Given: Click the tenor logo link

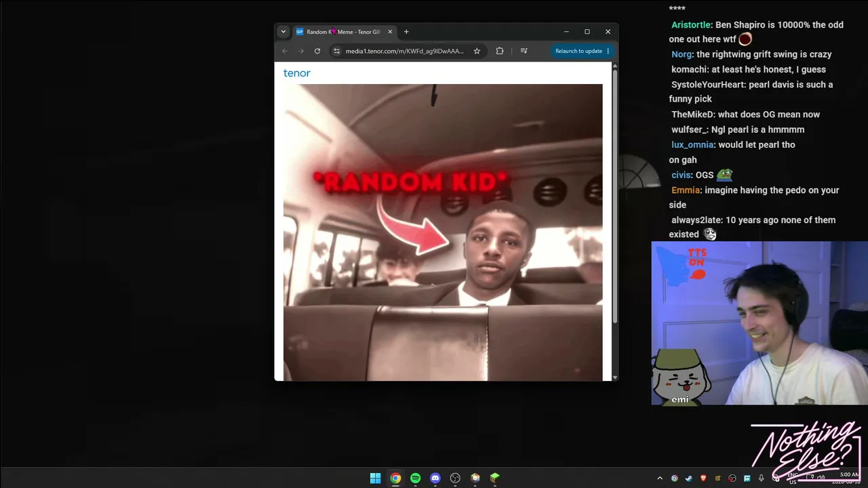Looking at the screenshot, I should (297, 73).
